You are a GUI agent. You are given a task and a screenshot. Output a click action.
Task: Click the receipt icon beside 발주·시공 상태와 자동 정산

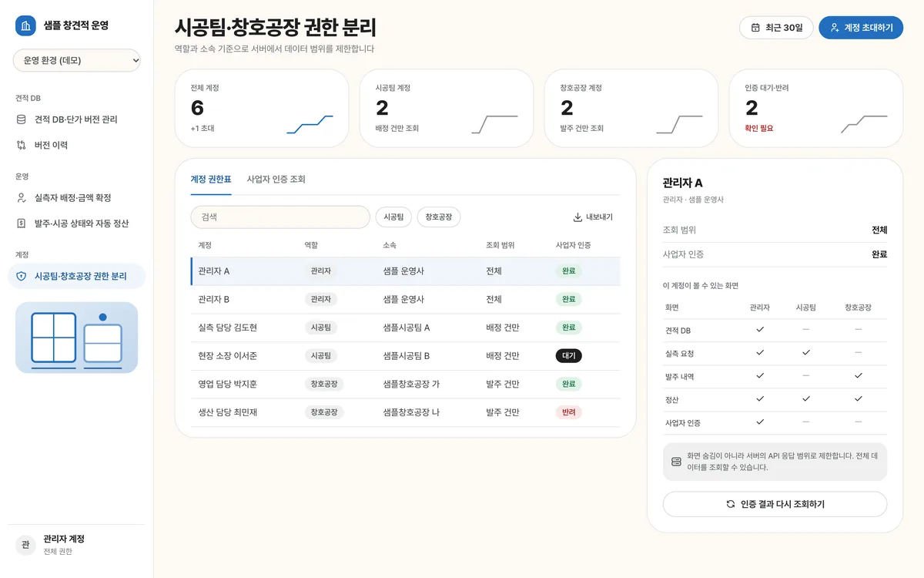pyautogui.click(x=22, y=223)
